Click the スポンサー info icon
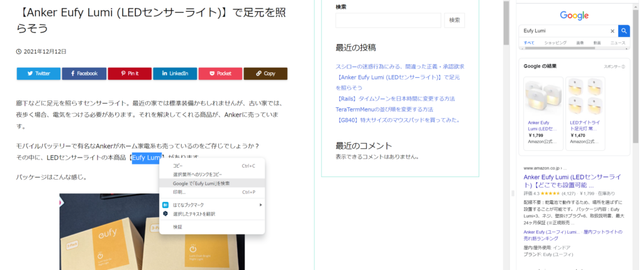The height and width of the screenshot is (270, 644). coord(623,67)
